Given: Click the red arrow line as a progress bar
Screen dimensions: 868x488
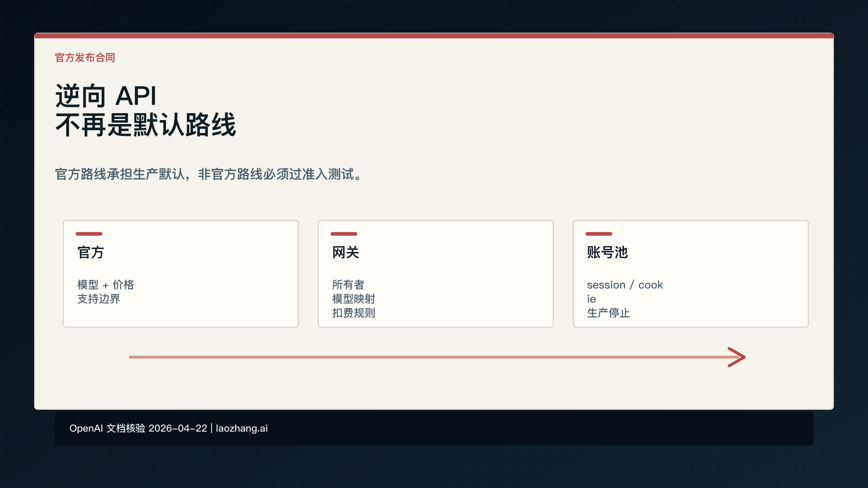Looking at the screenshot, I should click(x=434, y=357).
